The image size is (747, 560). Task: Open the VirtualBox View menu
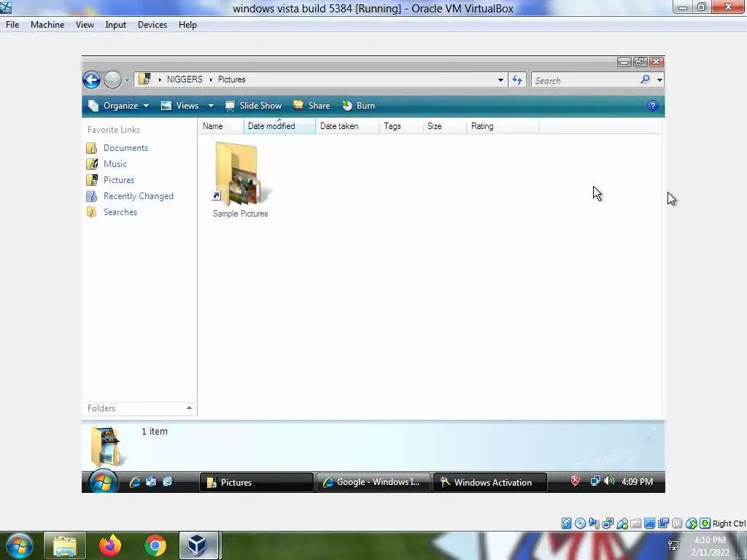(x=85, y=25)
